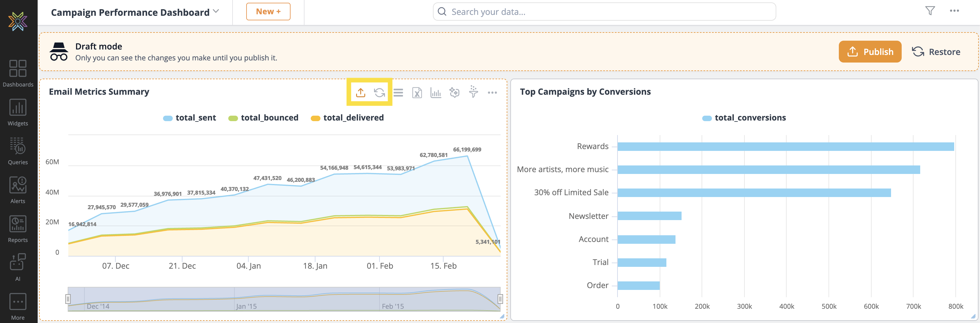This screenshot has height=323, width=980.
Task: Open the top-right dashboard ellipsis menu
Action: [x=954, y=11]
